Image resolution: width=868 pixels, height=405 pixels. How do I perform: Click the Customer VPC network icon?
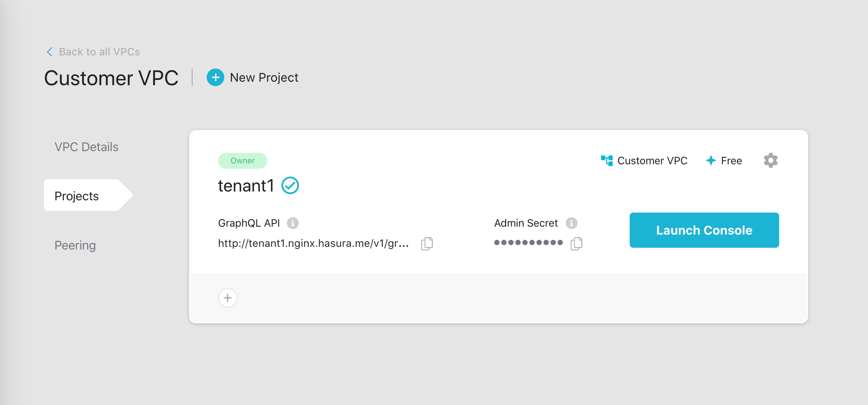click(607, 160)
